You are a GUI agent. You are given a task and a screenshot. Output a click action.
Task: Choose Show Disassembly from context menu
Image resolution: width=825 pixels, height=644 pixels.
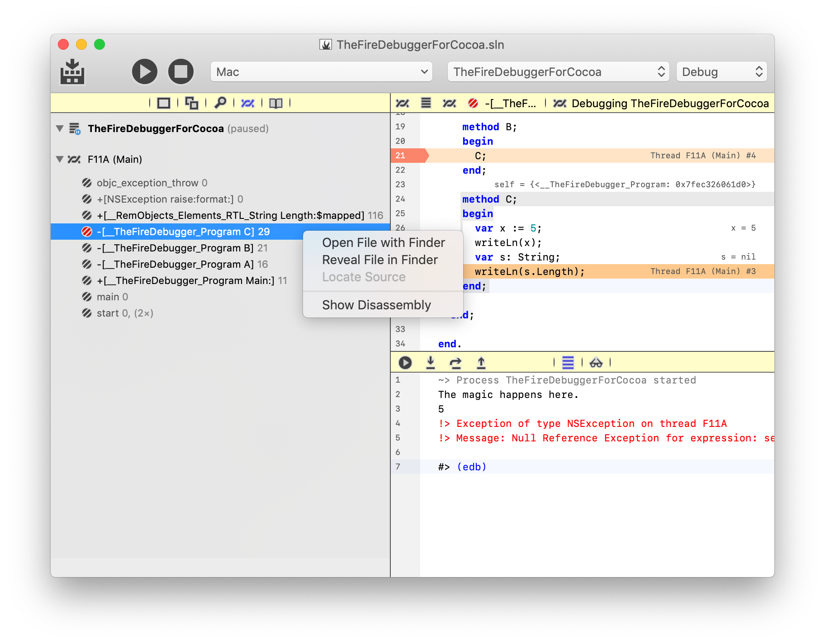coord(383,305)
